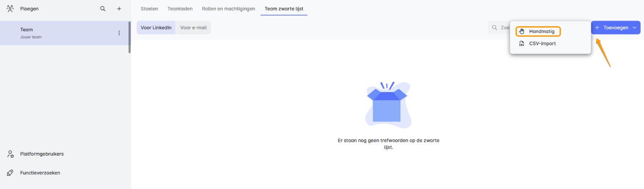Open the Stoelen tab
This screenshot has height=189, width=644.
[x=149, y=8]
